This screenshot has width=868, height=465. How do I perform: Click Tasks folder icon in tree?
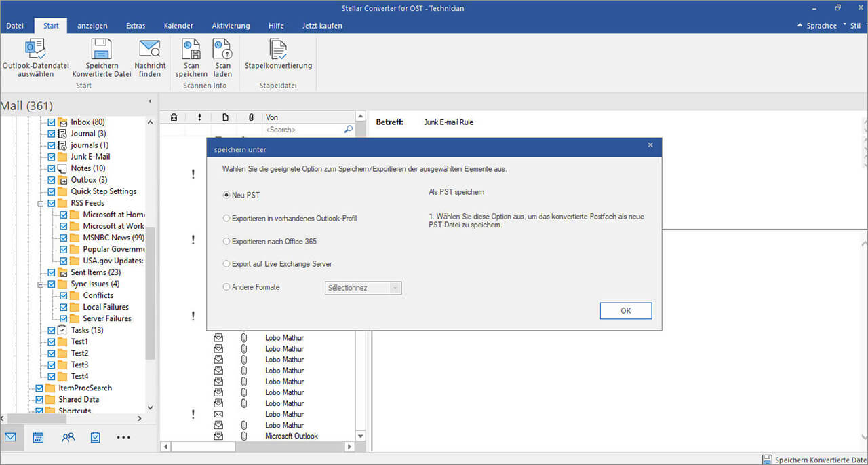click(62, 330)
